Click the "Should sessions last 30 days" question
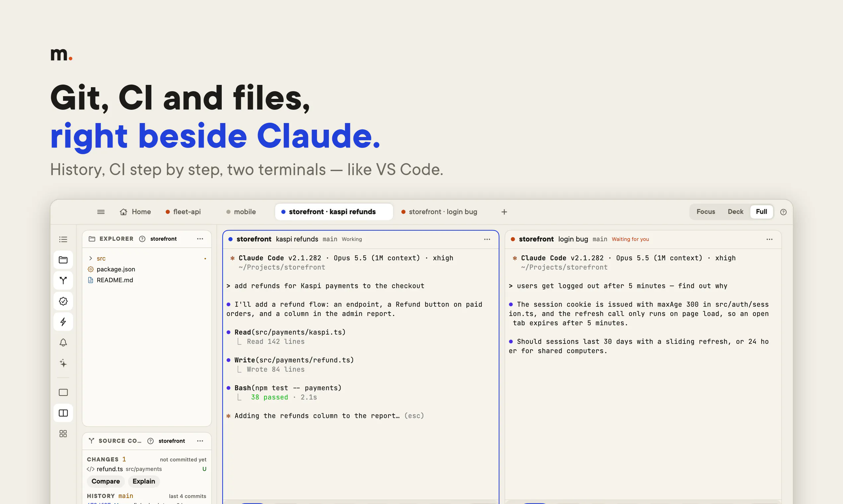This screenshot has width=843, height=504. pyautogui.click(x=639, y=346)
